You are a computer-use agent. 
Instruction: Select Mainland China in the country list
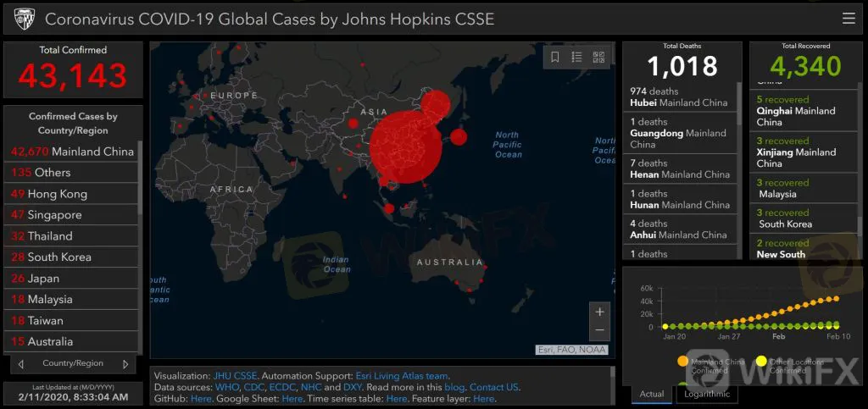[73, 152]
